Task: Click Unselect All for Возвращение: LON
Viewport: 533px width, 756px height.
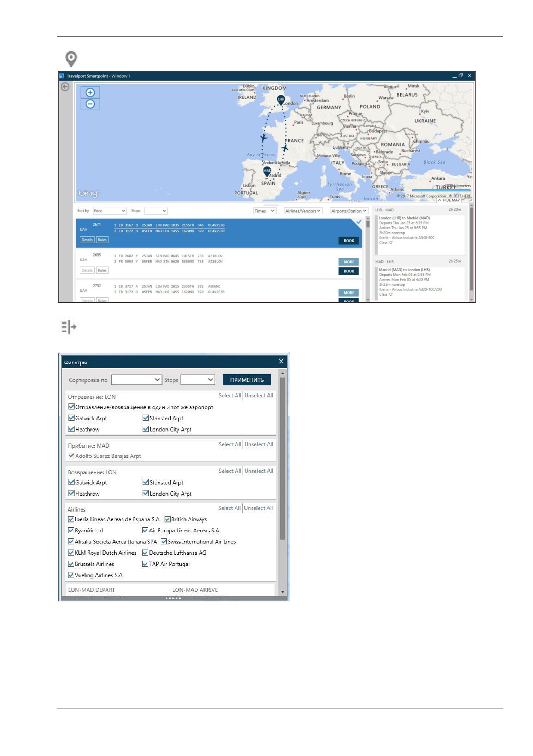Action: tap(259, 471)
